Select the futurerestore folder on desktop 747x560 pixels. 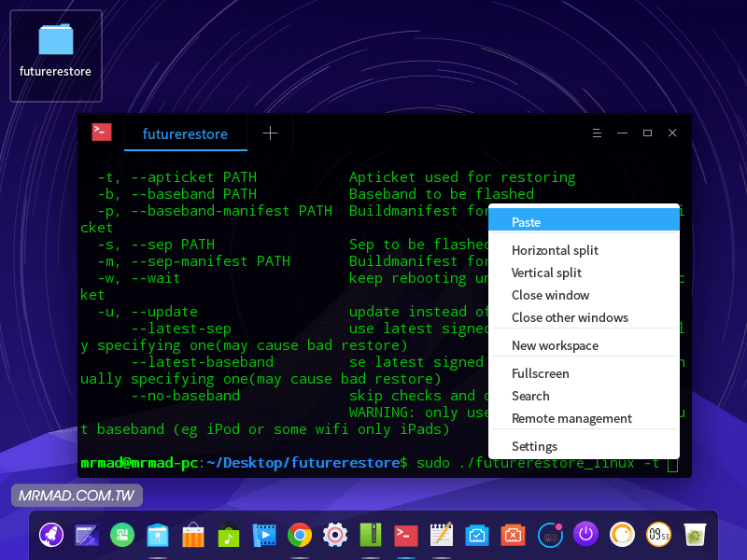pyautogui.click(x=56, y=54)
